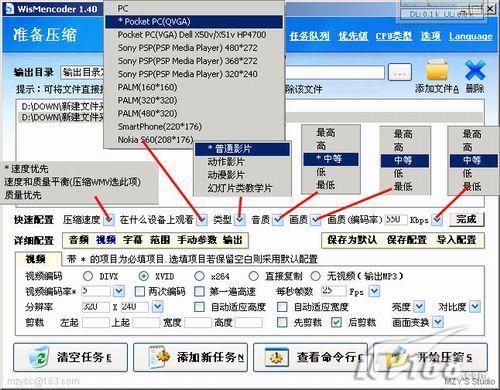
Task: Enable 自动适应高度 checkbox
Action: point(199,307)
